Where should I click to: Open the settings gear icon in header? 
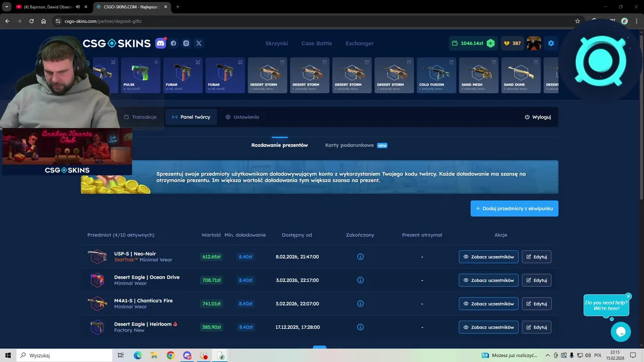551,43
